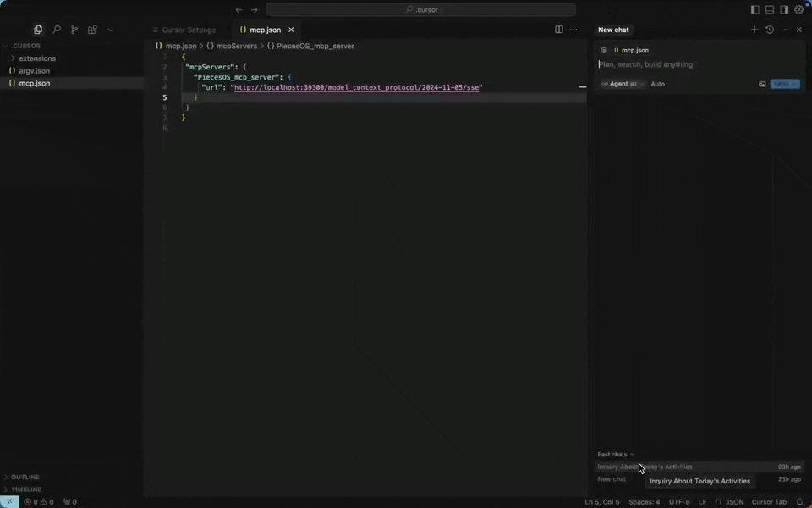Viewport: 812px width, 508px height.
Task: Open the localhost sse URL link
Action: click(x=356, y=87)
